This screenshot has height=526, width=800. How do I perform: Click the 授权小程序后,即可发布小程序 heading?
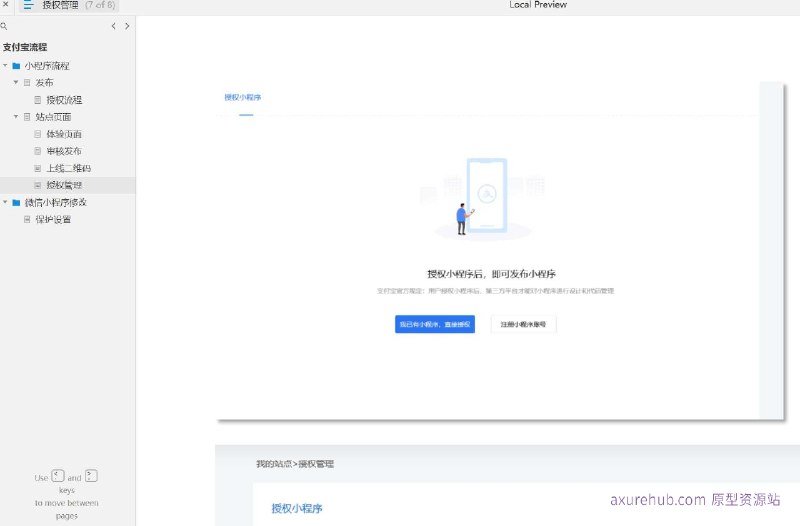click(491, 274)
